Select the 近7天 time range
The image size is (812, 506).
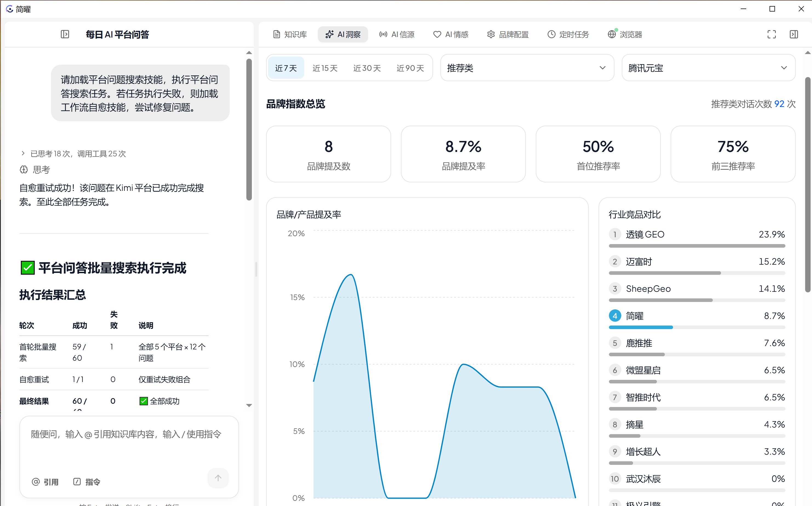click(286, 68)
